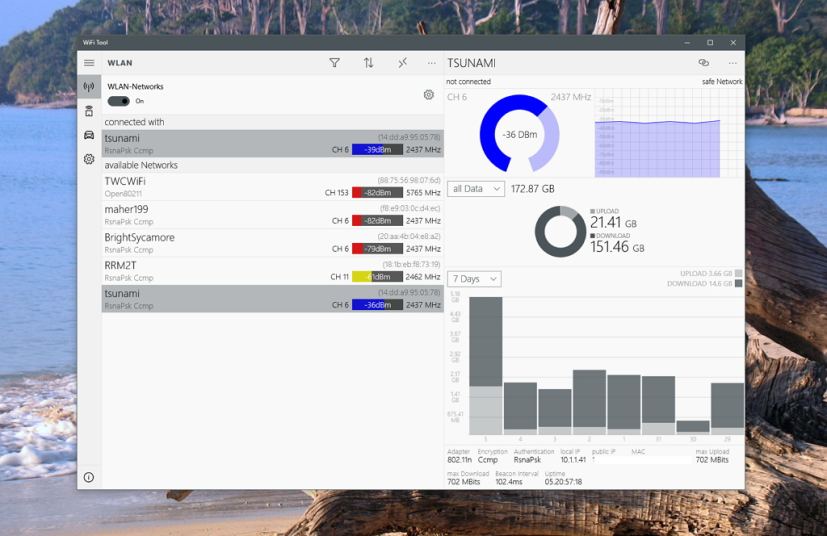Click the WLAN heading in toolbar
This screenshot has width=827, height=536.
(x=120, y=63)
